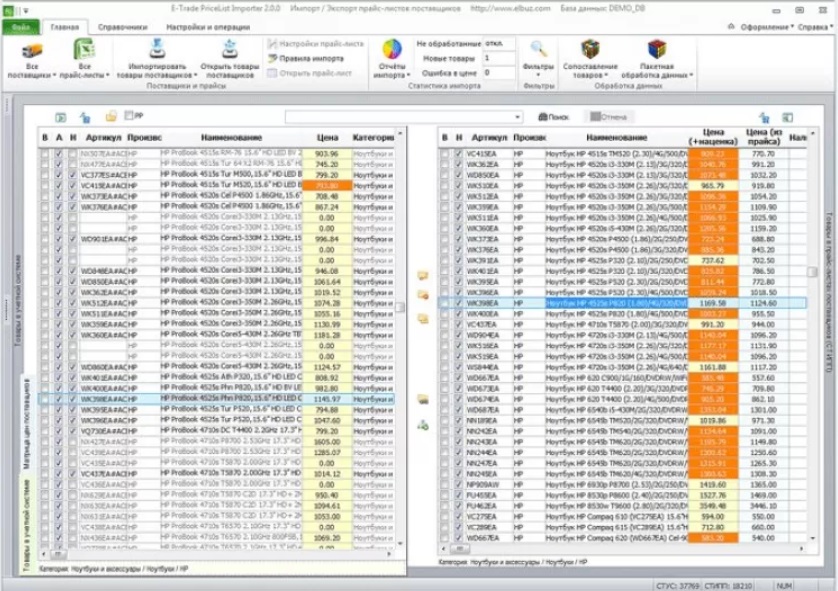This screenshot has width=838, height=591.
Task: Open the "Фильтры" magnifier icon
Action: [538, 52]
